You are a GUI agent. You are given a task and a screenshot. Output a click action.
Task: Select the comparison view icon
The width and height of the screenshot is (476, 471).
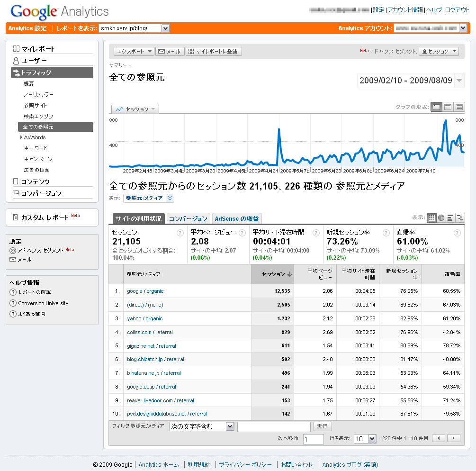coord(460,218)
